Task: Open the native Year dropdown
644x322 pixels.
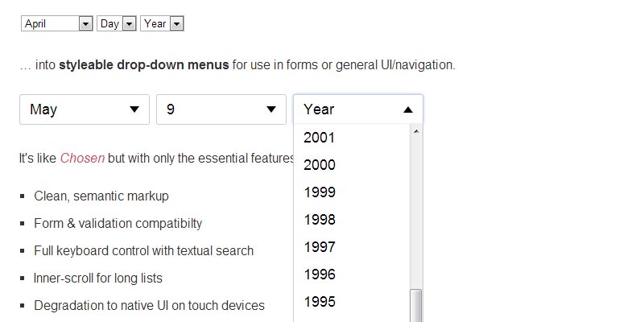Action: (x=163, y=24)
